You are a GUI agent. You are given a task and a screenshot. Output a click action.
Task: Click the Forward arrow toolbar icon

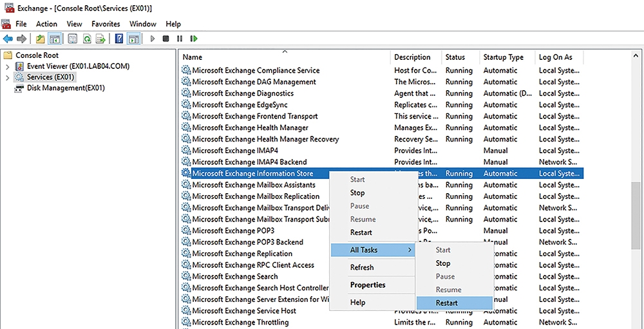tap(21, 39)
